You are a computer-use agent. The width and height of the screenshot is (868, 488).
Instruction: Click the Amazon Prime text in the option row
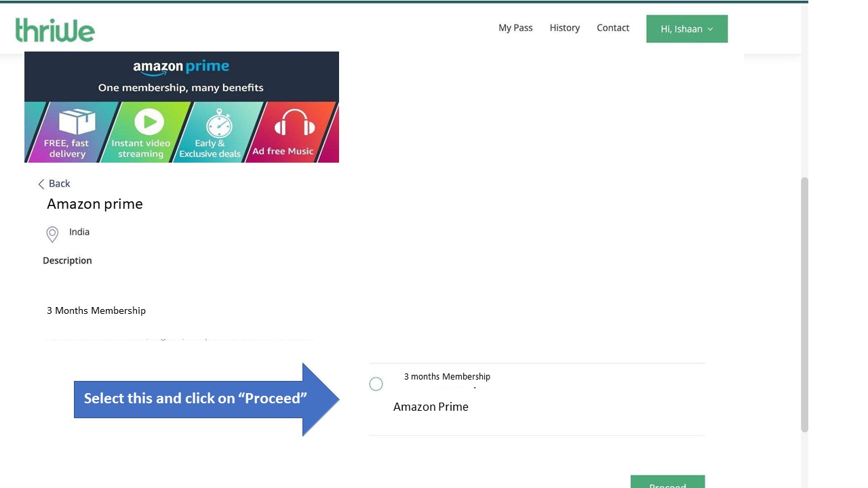click(x=431, y=407)
